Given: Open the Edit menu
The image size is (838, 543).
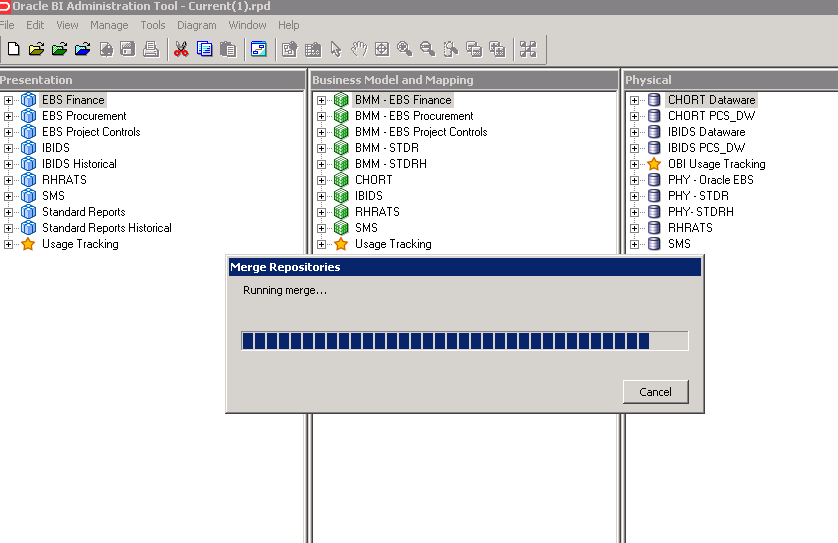Looking at the screenshot, I should 35,25.
